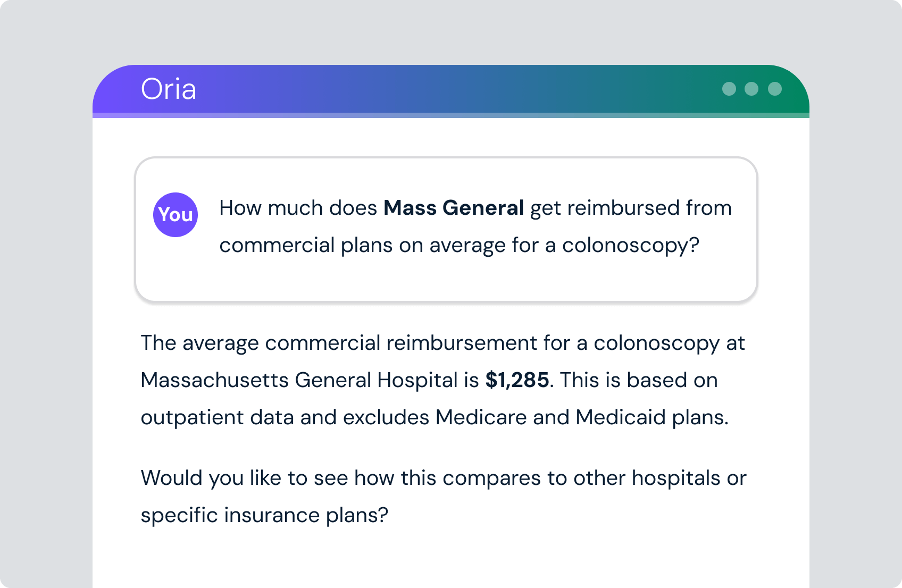Click "colonoscopy?" in the user question
Viewport: 902px width, 588px height.
pos(630,245)
